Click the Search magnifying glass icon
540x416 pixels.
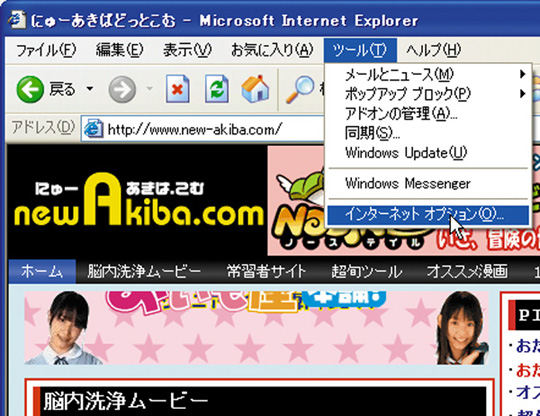pyautogui.click(x=300, y=89)
